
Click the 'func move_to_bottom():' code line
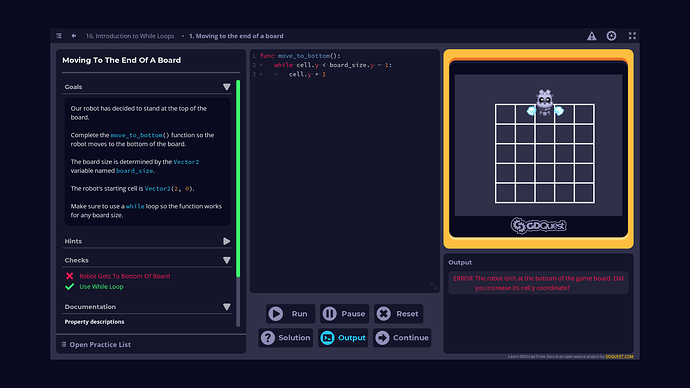pyautogui.click(x=300, y=56)
